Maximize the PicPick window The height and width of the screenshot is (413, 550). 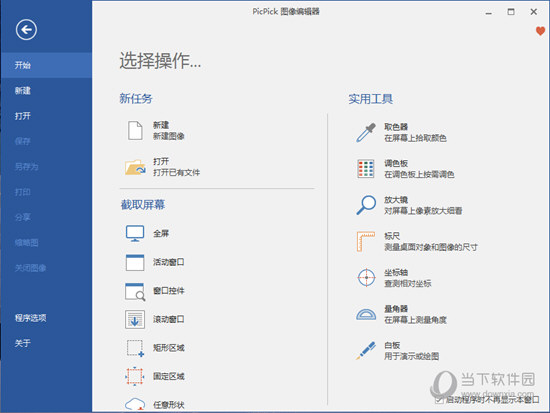pos(511,12)
